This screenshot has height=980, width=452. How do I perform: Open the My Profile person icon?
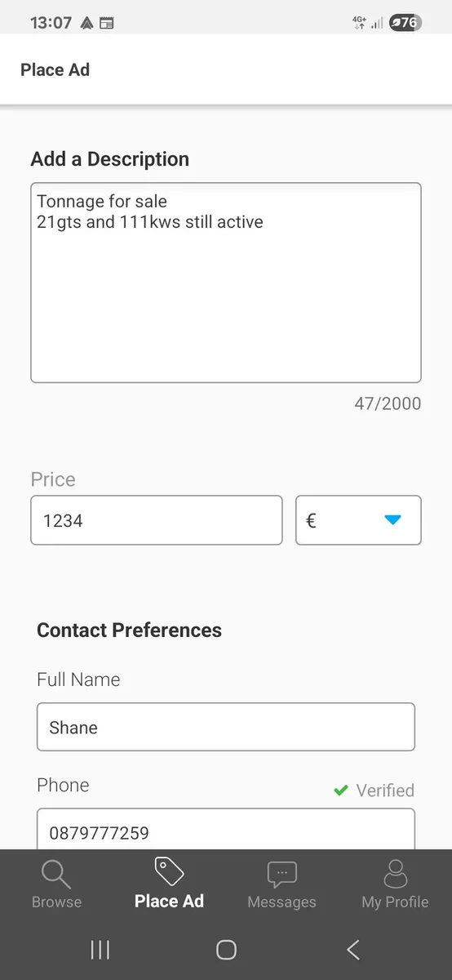tap(395, 874)
